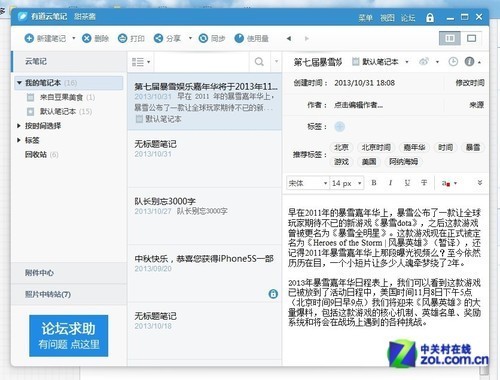The height and width of the screenshot is (380, 500).
Task: Click the note search input field
Action: click(x=202, y=62)
